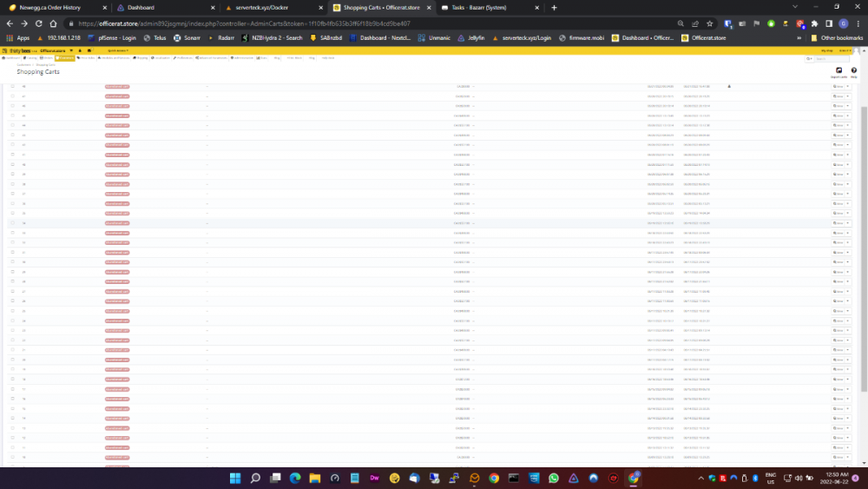Tick the checkbox on the first cart row
868x489 pixels.
(12, 87)
